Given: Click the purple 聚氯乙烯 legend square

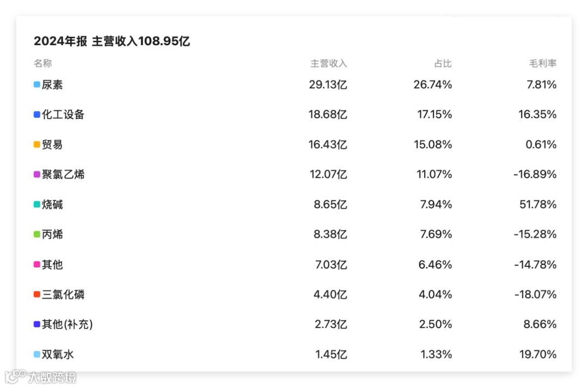Looking at the screenshot, I should (x=37, y=174).
